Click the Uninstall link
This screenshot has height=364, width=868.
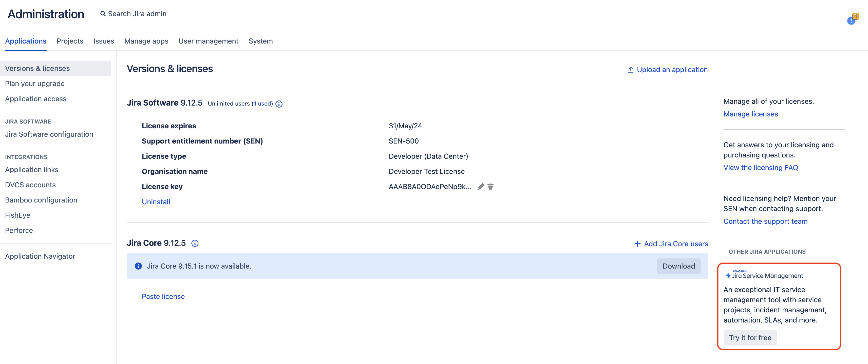click(x=156, y=202)
